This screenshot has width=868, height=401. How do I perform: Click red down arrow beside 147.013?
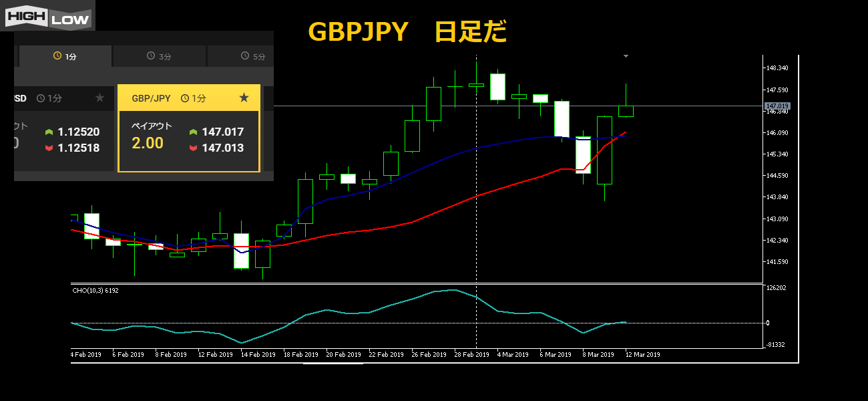click(x=194, y=148)
